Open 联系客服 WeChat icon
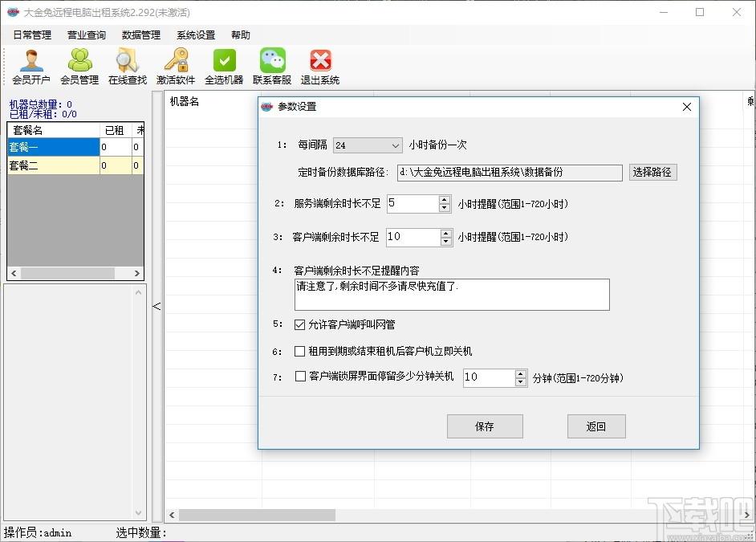 click(x=272, y=67)
